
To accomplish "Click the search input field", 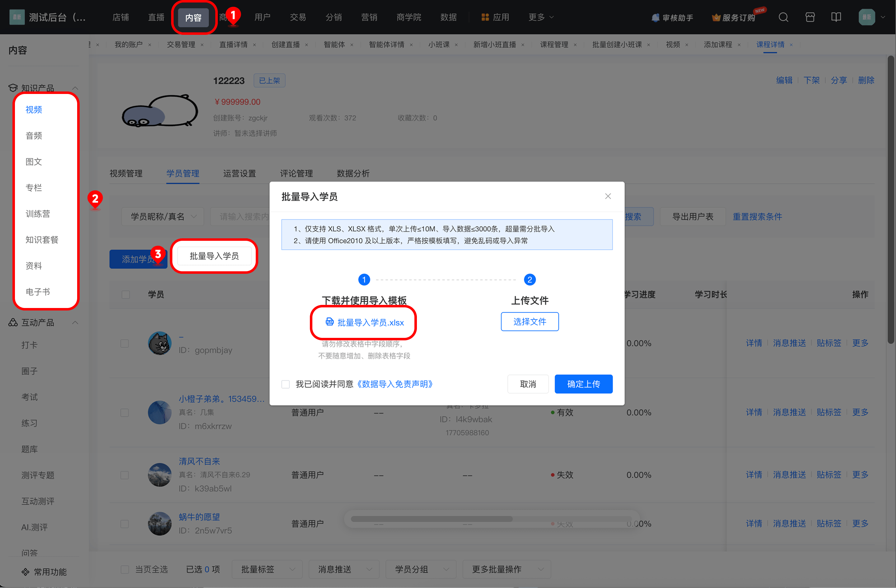I will coord(240,217).
